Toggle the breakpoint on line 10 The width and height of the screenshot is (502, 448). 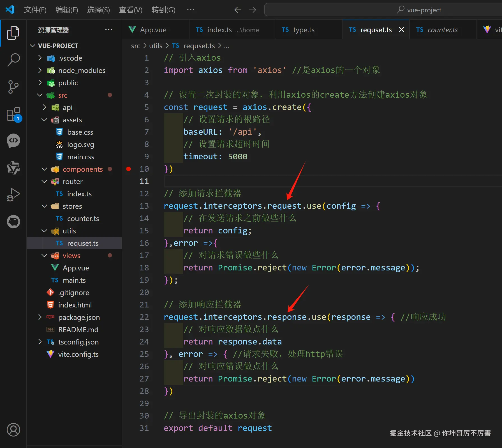[128, 169]
